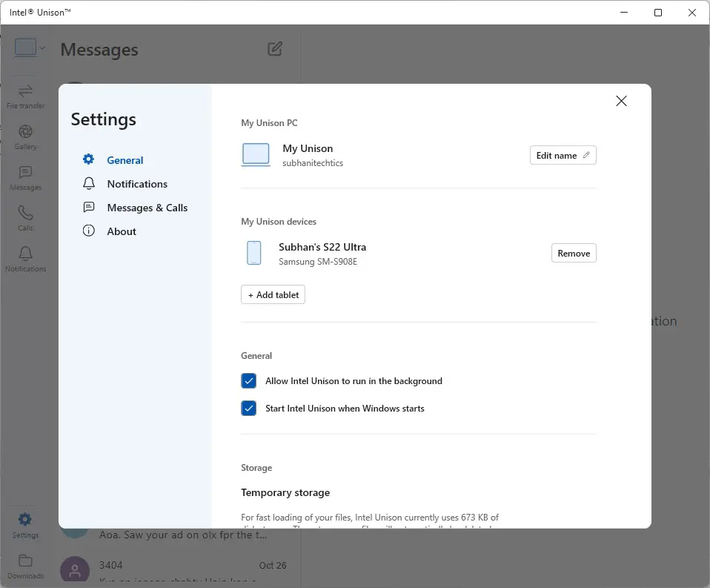Uncheck Allow Intel Unison to run in background
Viewport: 710px width, 588px height.
pyautogui.click(x=248, y=381)
